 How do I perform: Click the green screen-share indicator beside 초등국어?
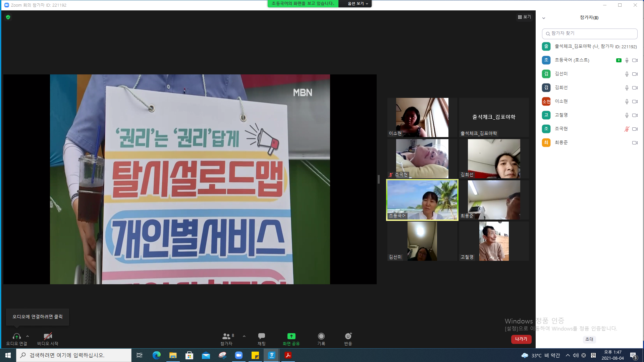pos(619,60)
